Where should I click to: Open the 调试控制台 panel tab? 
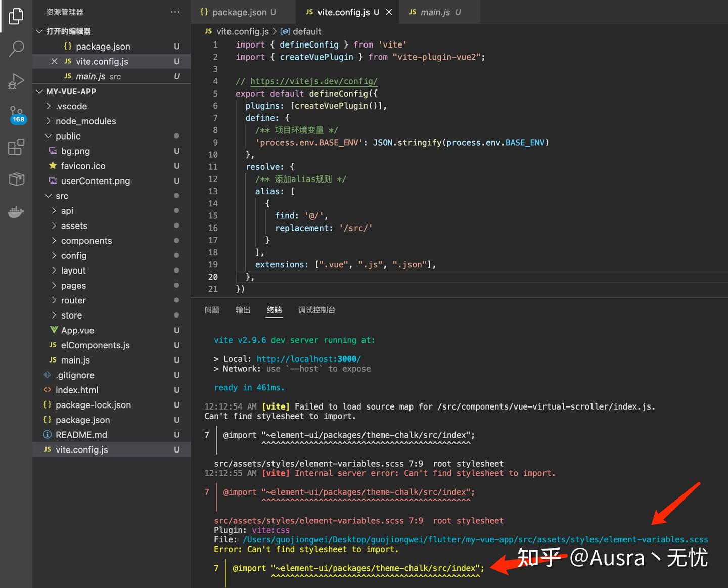point(316,310)
